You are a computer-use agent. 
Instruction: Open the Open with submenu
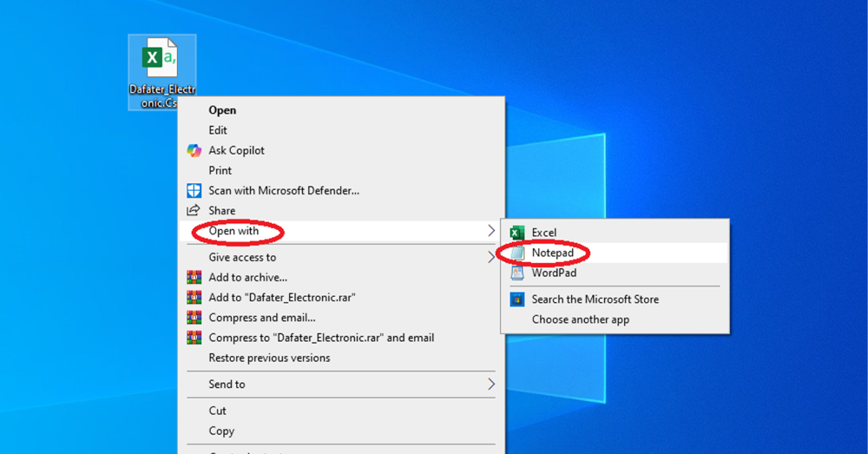click(342, 231)
